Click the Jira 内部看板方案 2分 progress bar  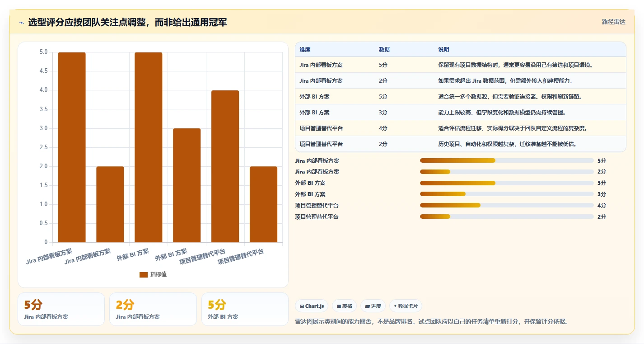point(507,172)
